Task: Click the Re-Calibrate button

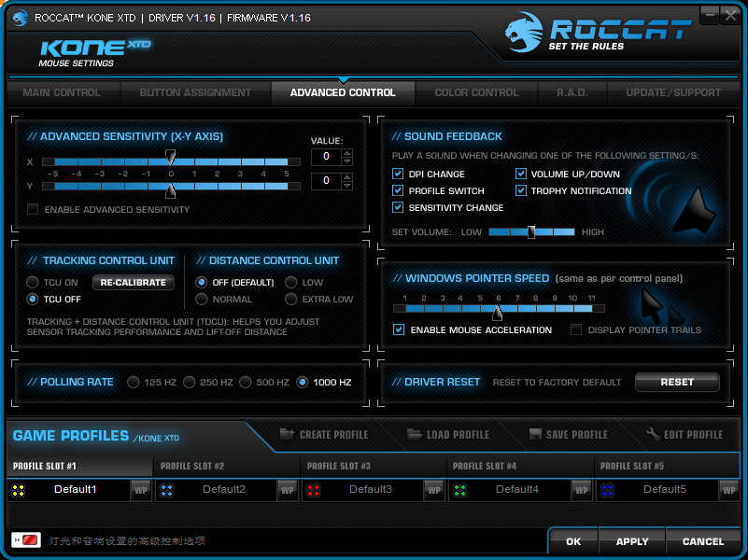Action: pos(134,282)
